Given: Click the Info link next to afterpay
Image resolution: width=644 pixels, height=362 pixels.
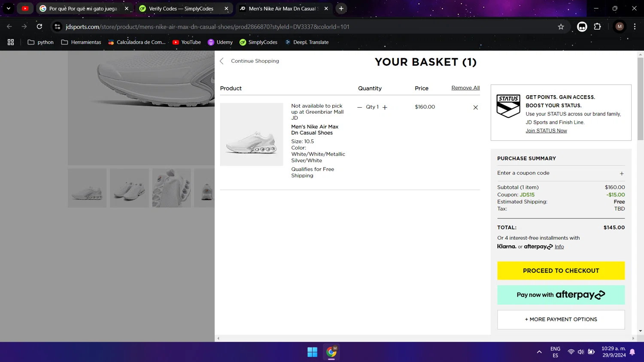Looking at the screenshot, I should pos(559,247).
